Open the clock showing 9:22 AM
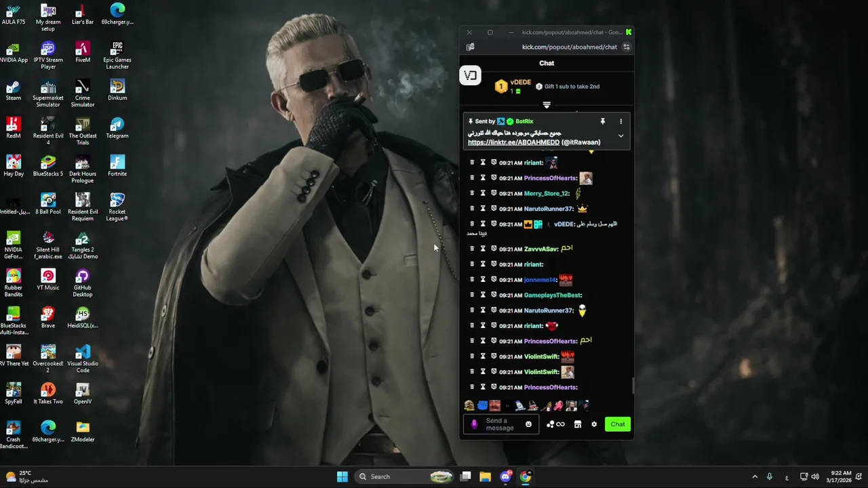This screenshot has height=488, width=868. (840, 476)
